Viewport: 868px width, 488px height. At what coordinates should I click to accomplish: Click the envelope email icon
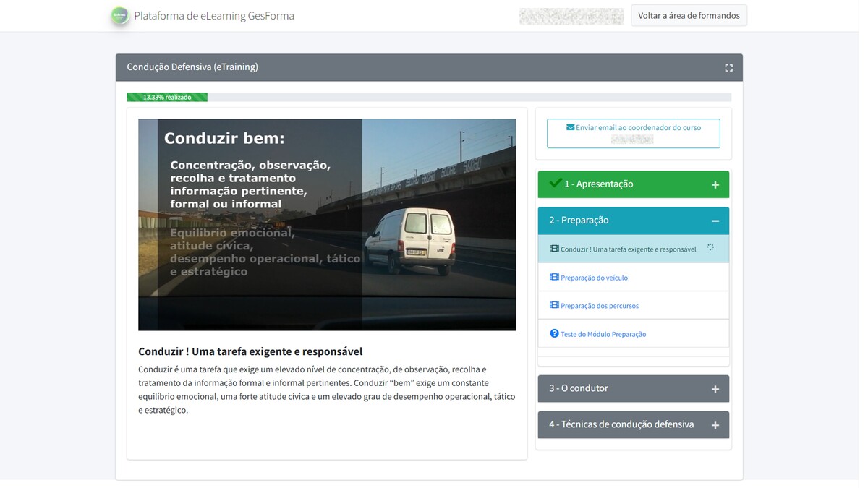click(570, 127)
